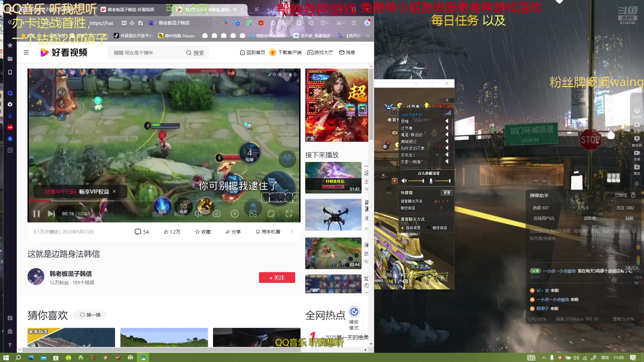This screenshot has width=644, height=362.
Task: Open browser reader mode book icon
Action: (x=124, y=23)
